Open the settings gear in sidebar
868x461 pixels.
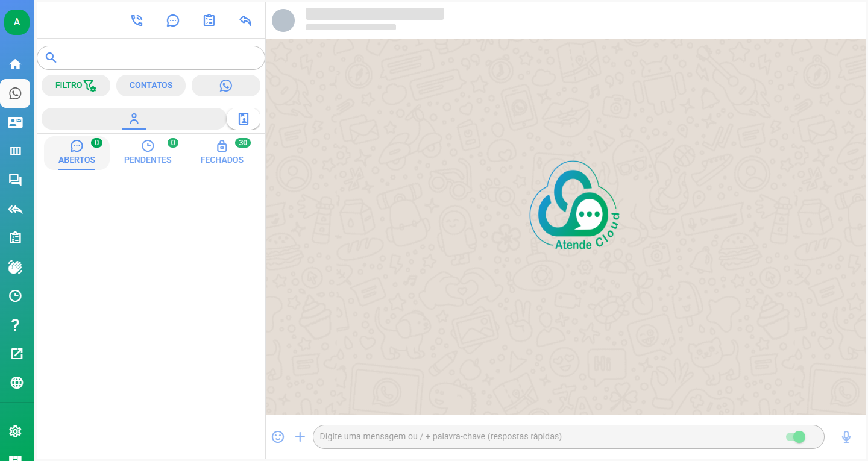coord(16,431)
